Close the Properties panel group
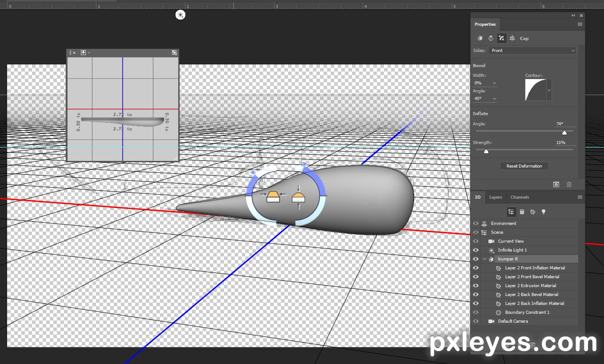This screenshot has width=604, height=364. tap(581, 16)
